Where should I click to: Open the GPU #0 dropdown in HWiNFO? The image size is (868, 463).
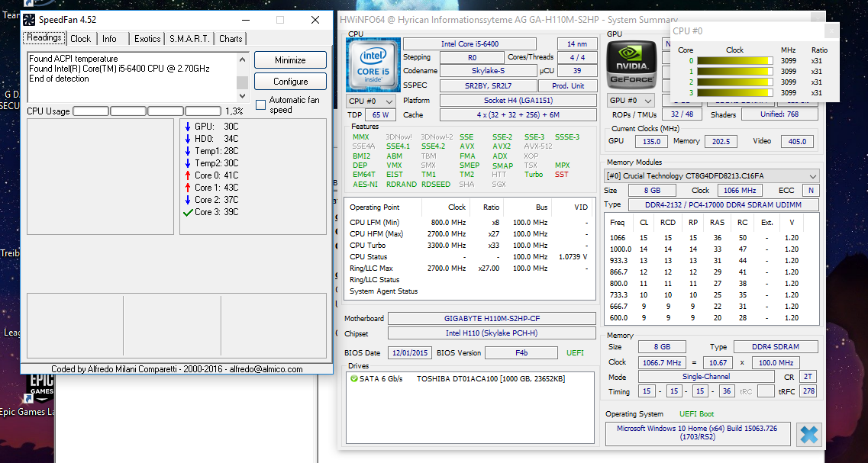click(631, 100)
